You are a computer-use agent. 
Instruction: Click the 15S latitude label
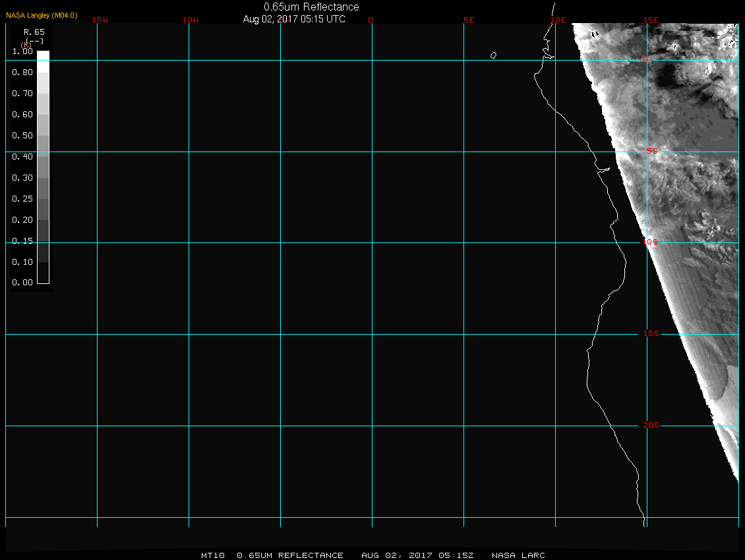[651, 334]
